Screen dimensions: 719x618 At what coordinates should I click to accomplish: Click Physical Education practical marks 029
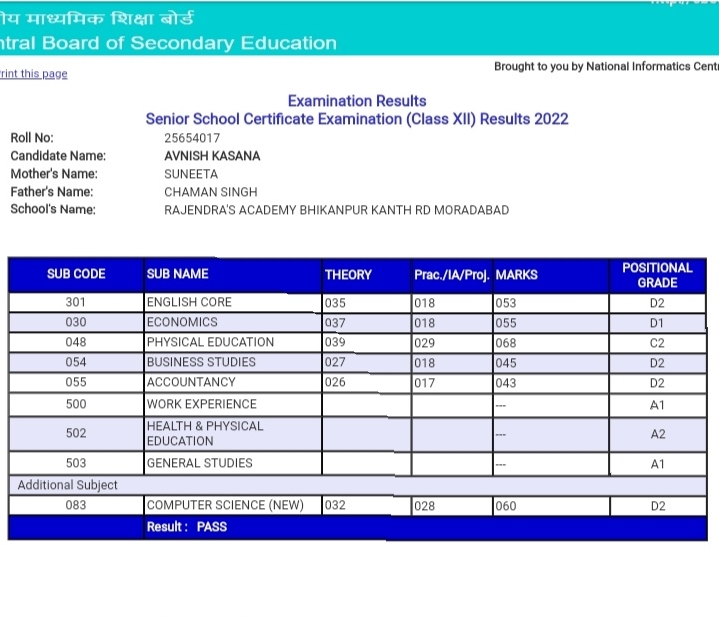pyautogui.click(x=452, y=343)
